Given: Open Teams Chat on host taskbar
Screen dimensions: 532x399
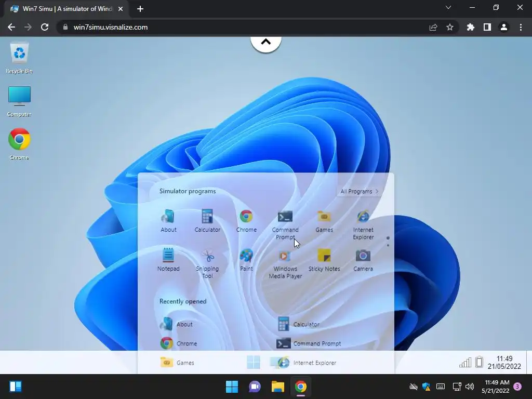Looking at the screenshot, I should tap(255, 387).
